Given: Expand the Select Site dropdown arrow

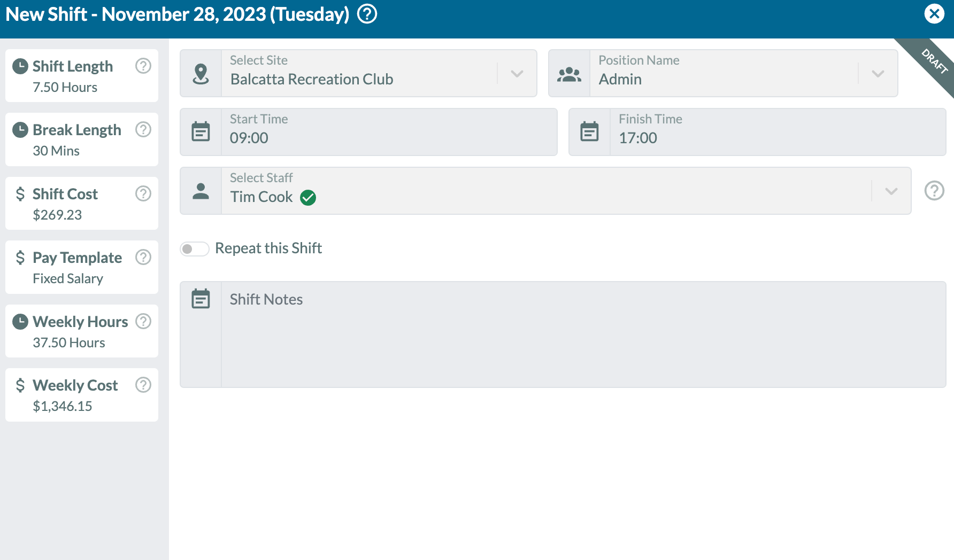Looking at the screenshot, I should pyautogui.click(x=517, y=74).
